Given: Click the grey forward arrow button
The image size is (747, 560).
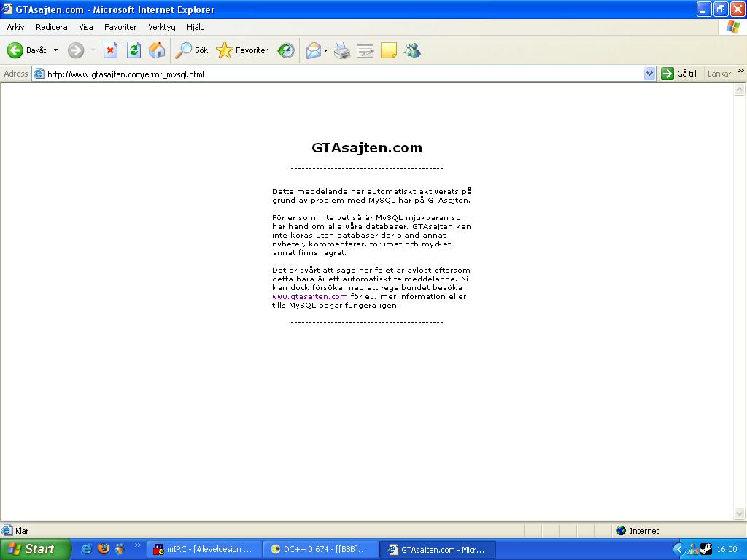Looking at the screenshot, I should click(76, 50).
